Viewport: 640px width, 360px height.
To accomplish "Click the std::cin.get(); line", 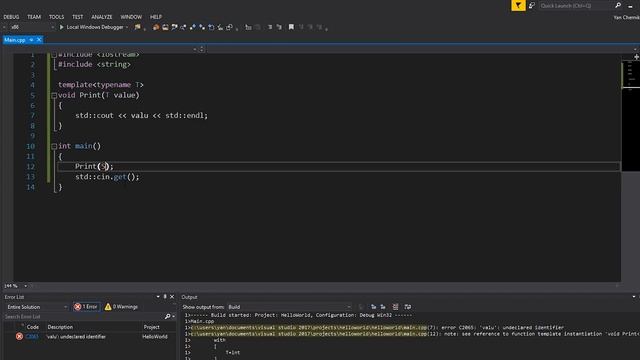I will click(107, 177).
